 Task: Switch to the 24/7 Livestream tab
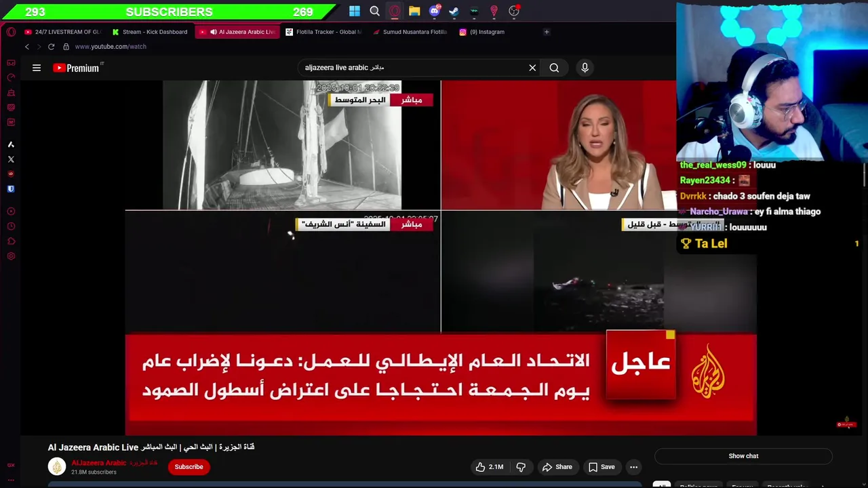[x=62, y=32]
